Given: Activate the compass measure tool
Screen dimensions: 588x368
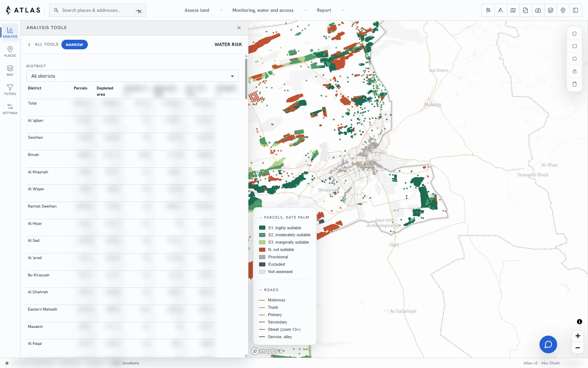Looking at the screenshot, I should tap(501, 10).
